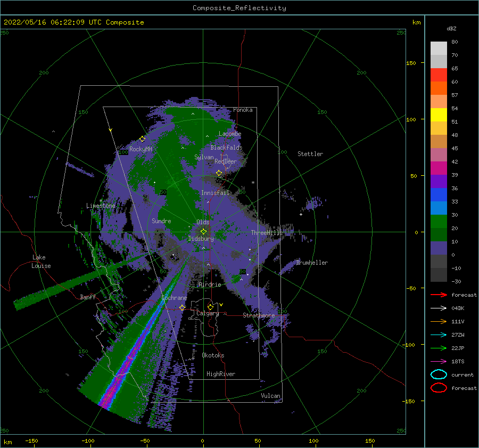The height and width of the screenshot is (448, 479).
Task: Click the Lacombe town label
Action: pyautogui.click(x=230, y=134)
